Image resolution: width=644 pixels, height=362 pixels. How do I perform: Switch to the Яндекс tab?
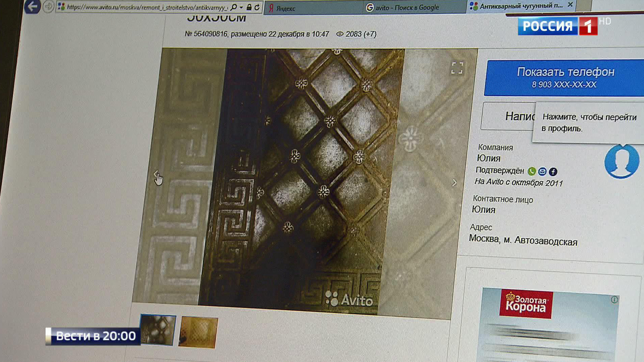pyautogui.click(x=313, y=8)
